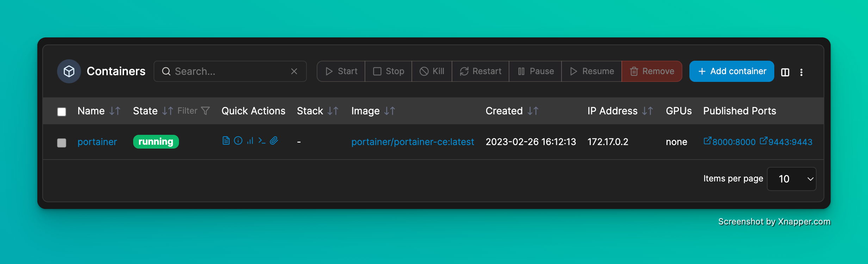This screenshot has width=868, height=264.
Task: Sort table by IP Address column
Action: point(647,111)
